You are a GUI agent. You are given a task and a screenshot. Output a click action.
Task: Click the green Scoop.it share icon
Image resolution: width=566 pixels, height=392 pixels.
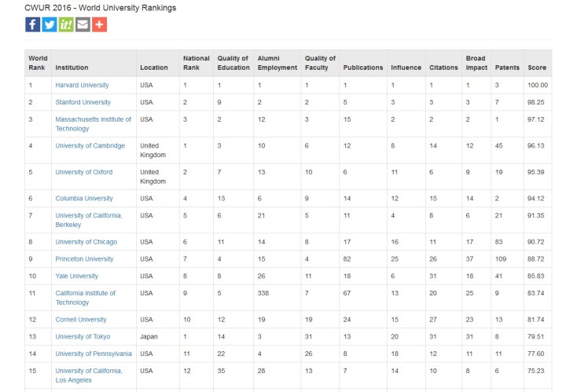tap(66, 24)
